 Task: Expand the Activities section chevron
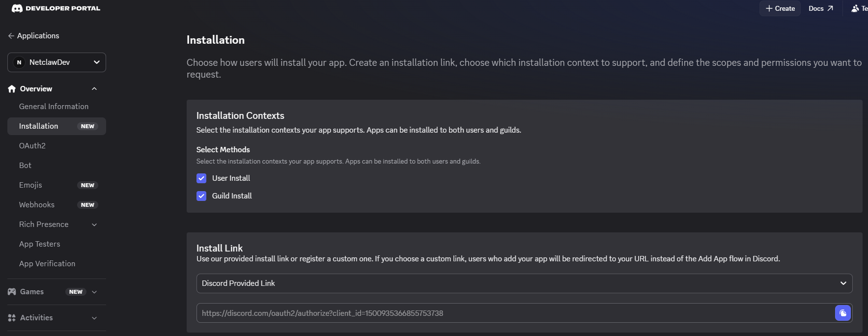94,318
